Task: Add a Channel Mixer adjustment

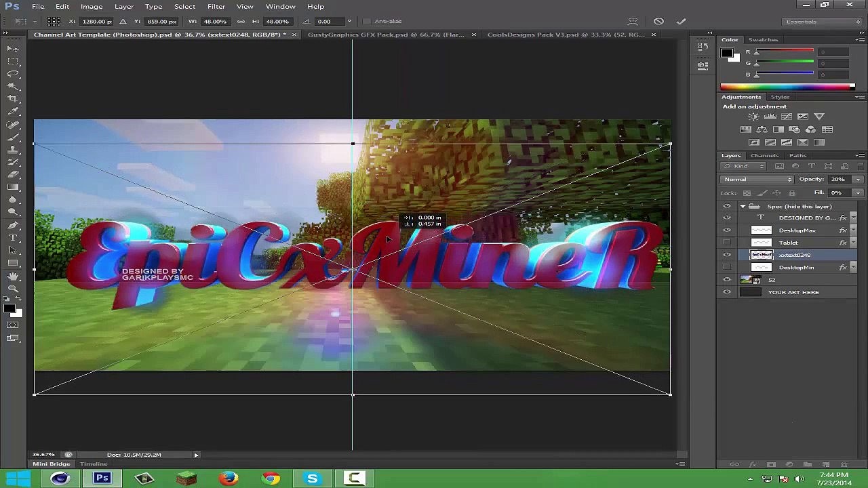Action: 810,129
